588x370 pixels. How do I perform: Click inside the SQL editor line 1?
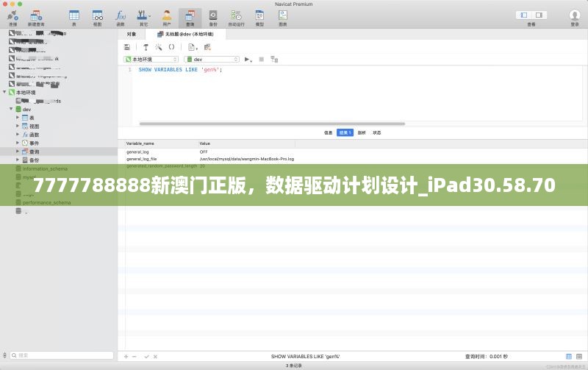180,69
